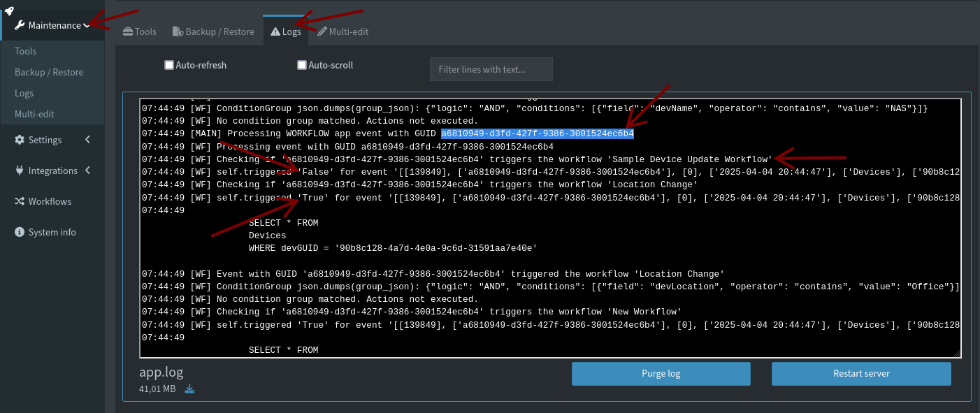Click the disk icon on Backup / Restore tab

(x=179, y=31)
